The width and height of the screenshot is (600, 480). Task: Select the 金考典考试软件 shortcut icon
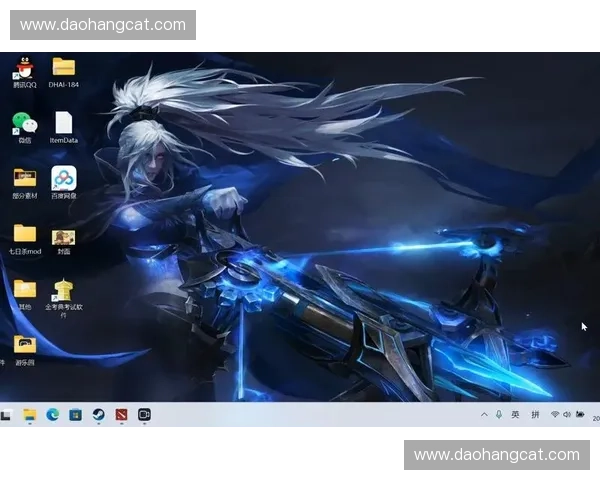pos(64,298)
